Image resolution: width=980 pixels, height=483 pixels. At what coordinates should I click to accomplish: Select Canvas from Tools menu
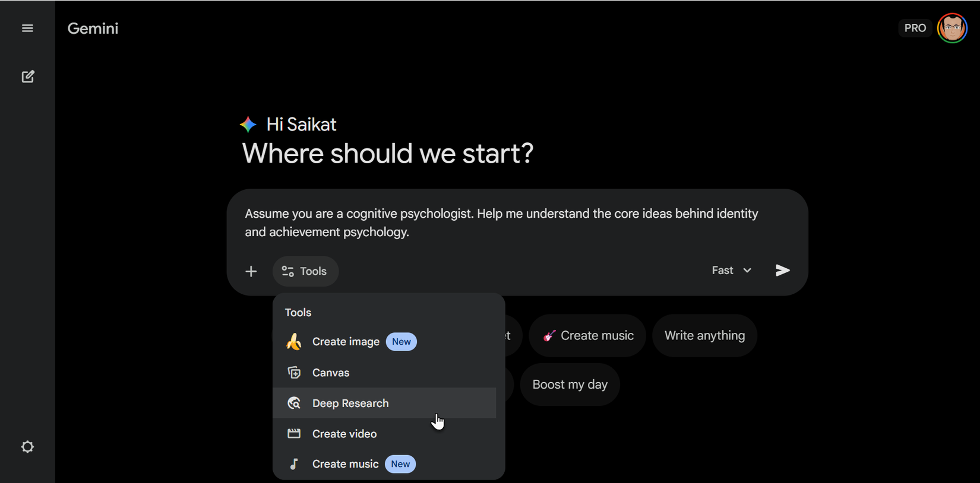(331, 373)
